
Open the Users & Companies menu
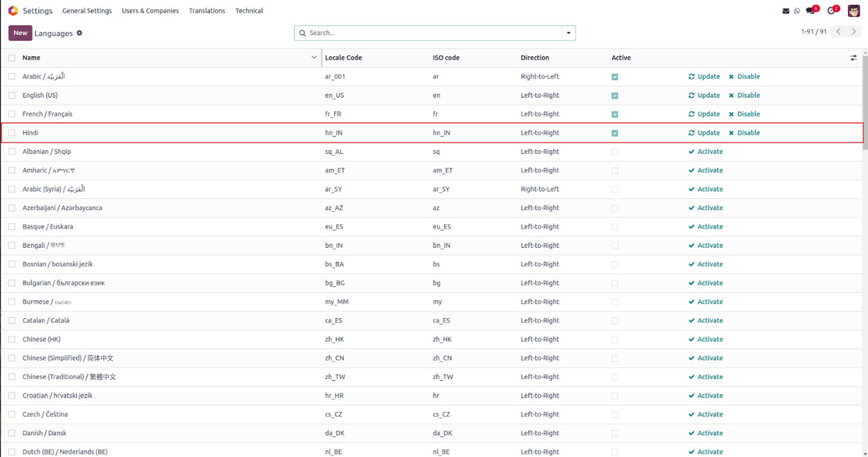click(150, 11)
